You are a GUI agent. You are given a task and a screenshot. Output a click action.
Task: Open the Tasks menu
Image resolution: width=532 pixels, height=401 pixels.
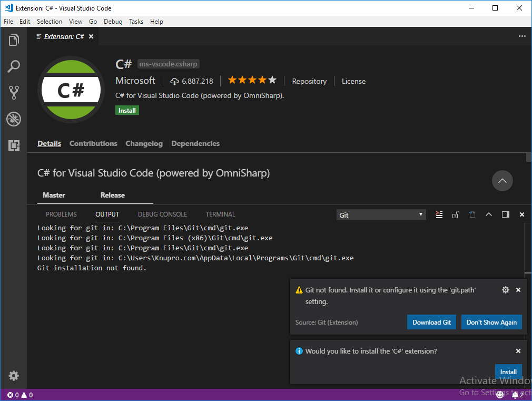coord(136,22)
